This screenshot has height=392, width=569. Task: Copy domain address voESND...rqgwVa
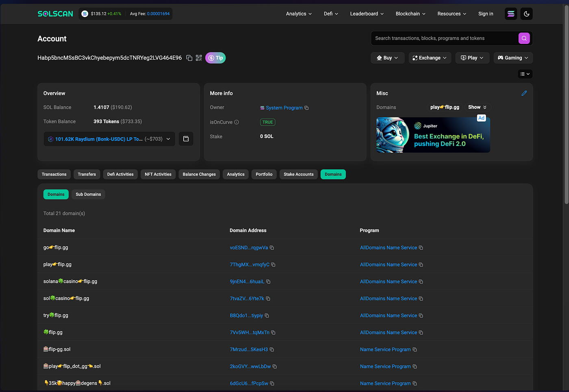(272, 248)
